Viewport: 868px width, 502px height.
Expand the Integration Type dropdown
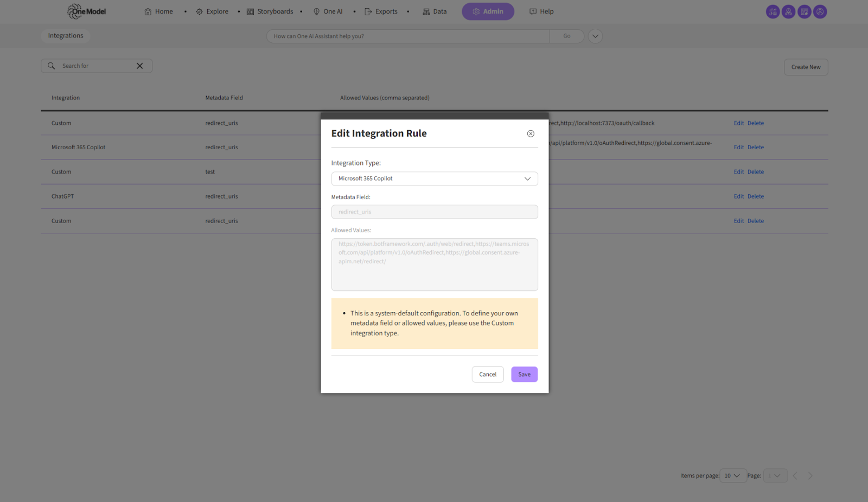tap(434, 179)
